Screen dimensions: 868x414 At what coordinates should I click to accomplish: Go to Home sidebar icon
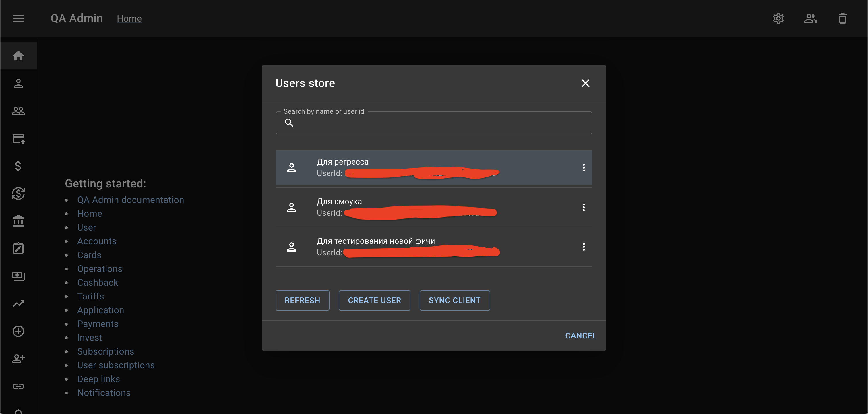[x=18, y=56]
